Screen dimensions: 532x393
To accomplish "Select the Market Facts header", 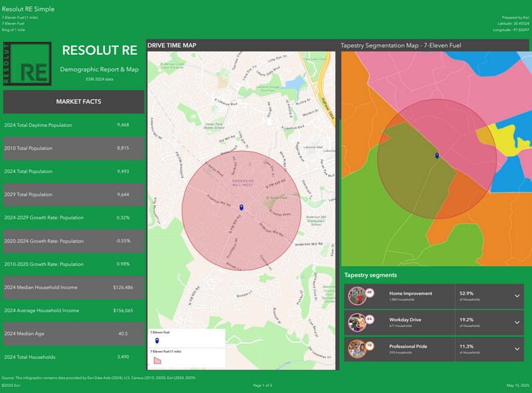I will pos(74,102).
